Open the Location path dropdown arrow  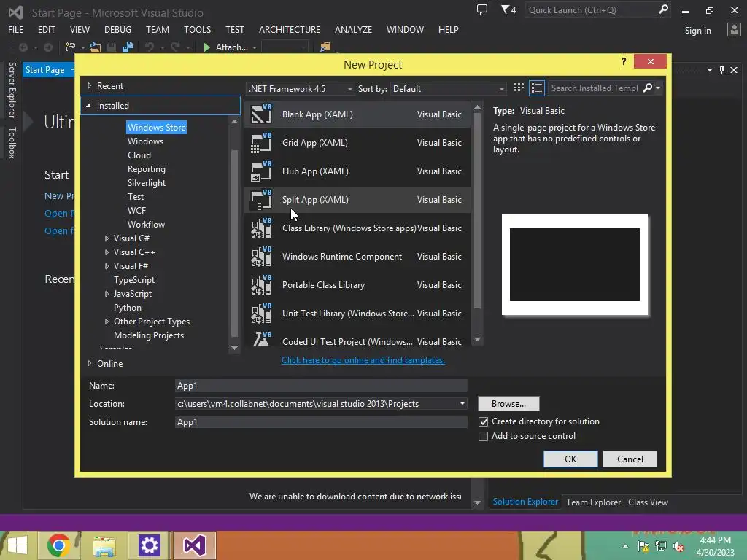pos(462,404)
